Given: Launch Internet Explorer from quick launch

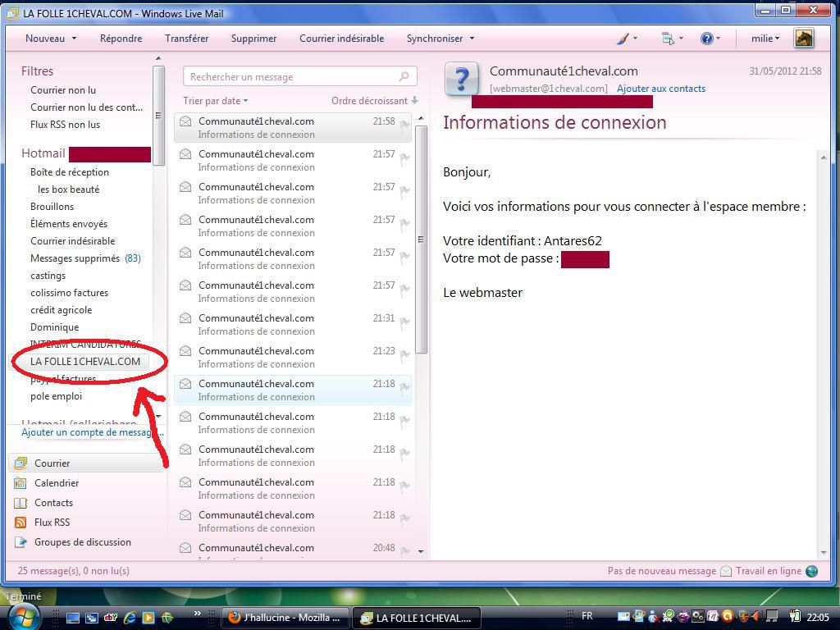Looking at the screenshot, I should [130, 618].
